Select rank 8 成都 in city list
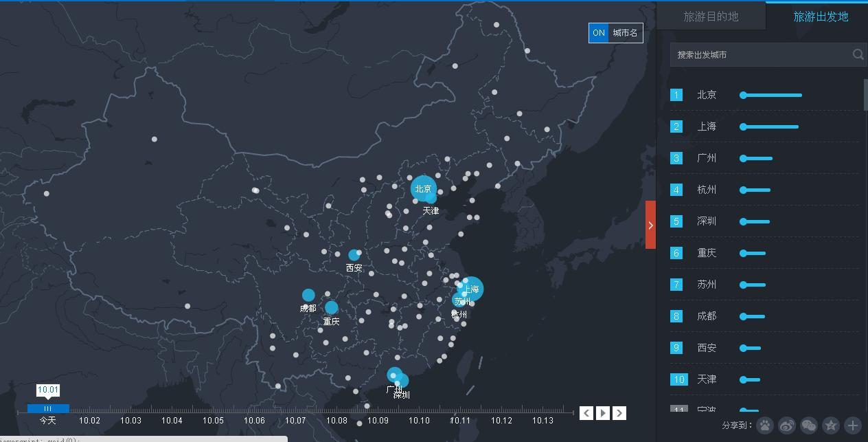The height and width of the screenshot is (442, 868). pyautogui.click(x=764, y=316)
